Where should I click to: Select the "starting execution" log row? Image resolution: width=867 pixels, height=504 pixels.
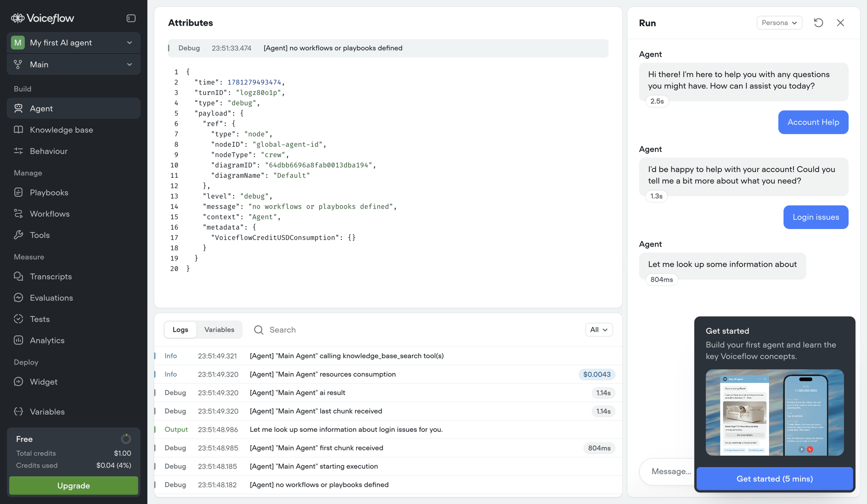coord(388,466)
